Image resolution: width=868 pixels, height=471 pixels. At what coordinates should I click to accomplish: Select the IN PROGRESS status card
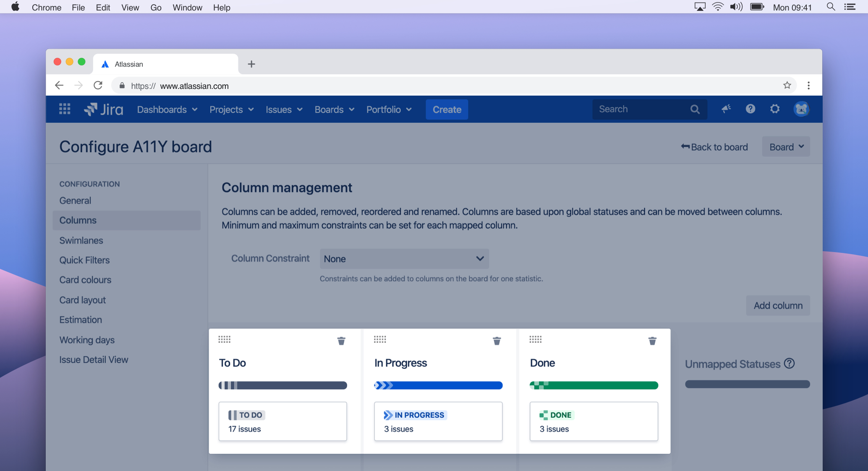pyautogui.click(x=438, y=421)
